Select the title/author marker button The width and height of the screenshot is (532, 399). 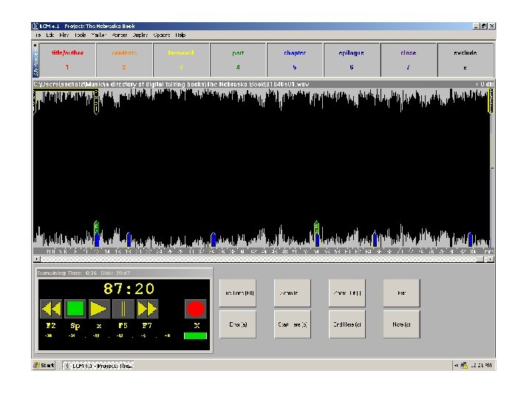coord(67,59)
